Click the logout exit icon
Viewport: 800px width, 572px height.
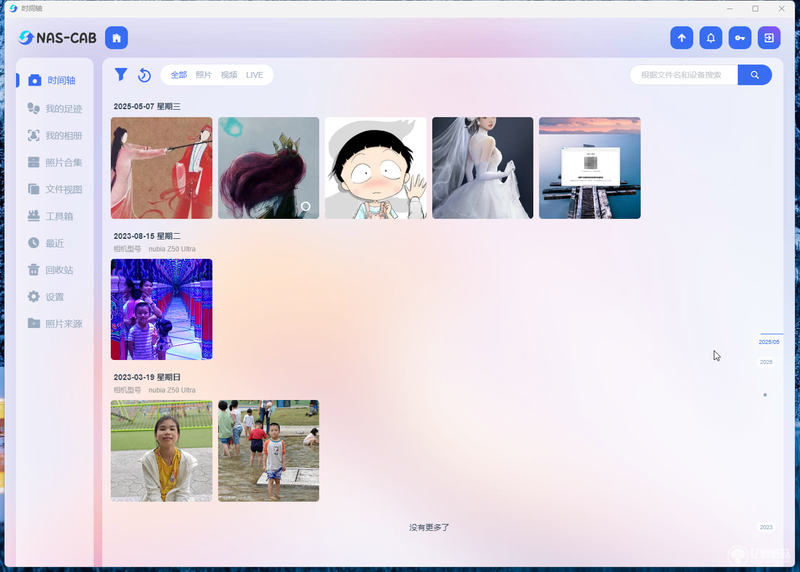(x=769, y=38)
